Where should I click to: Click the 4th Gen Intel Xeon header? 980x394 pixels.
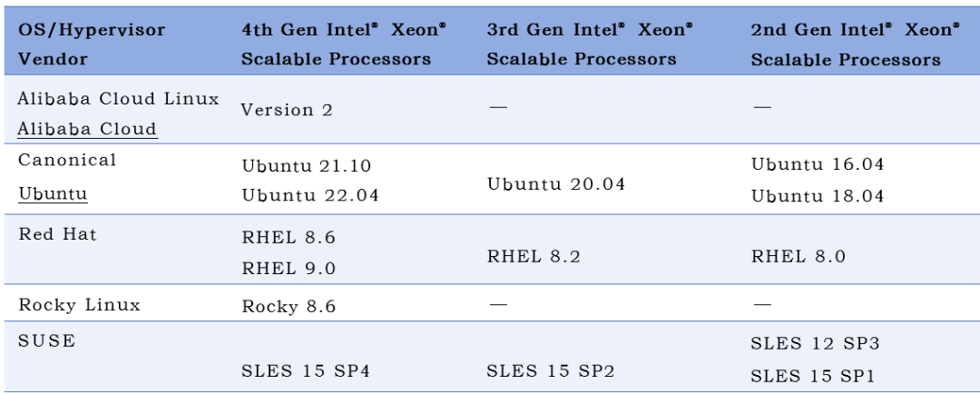pos(345,44)
